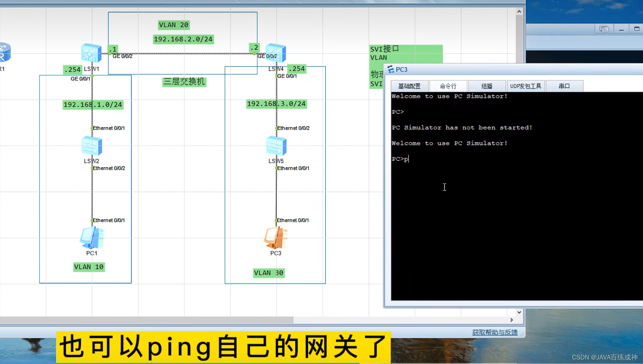The width and height of the screenshot is (643, 364).
Task: Click the Ethernet 0/0/2 label above LSW5
Action: click(x=293, y=128)
